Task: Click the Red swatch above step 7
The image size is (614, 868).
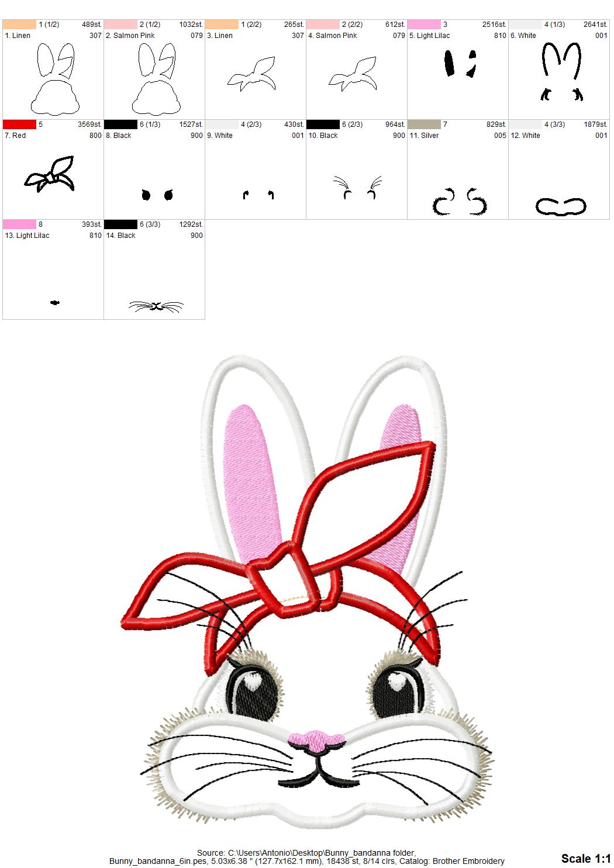Action: pos(20,124)
